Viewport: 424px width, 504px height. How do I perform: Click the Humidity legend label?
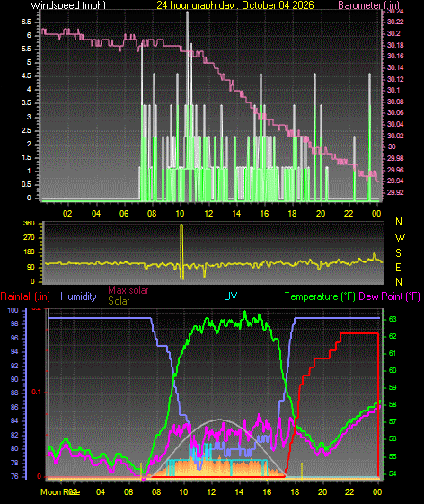(78, 296)
